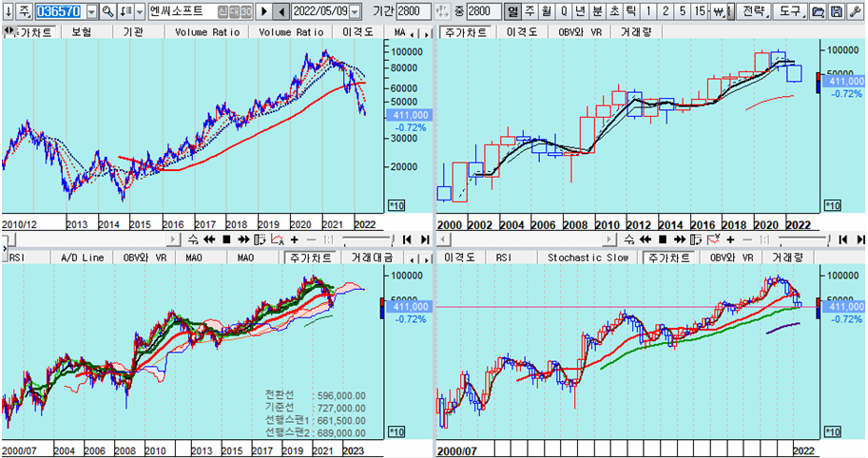The height and width of the screenshot is (458, 868).
Task: Open saved chart folder icon
Action: 818,11
